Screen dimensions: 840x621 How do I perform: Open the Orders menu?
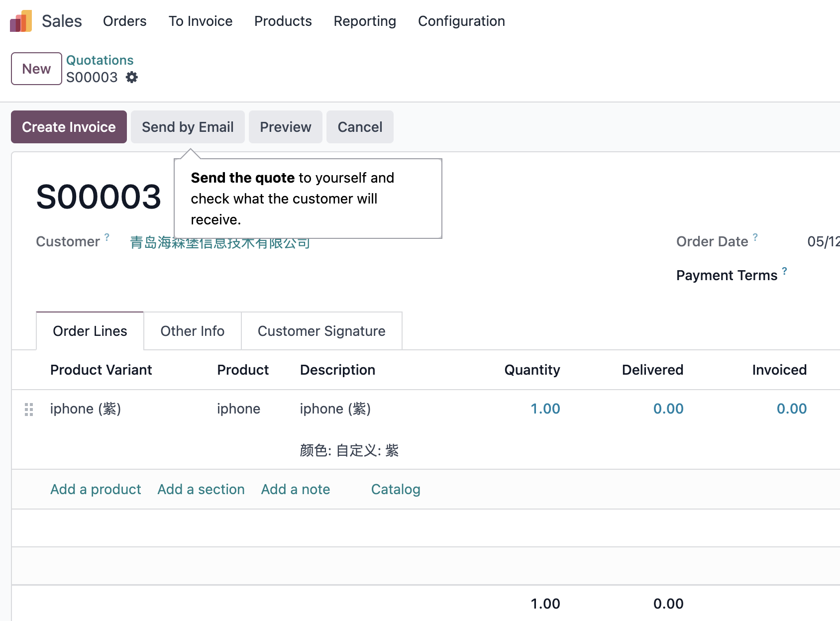pos(125,21)
